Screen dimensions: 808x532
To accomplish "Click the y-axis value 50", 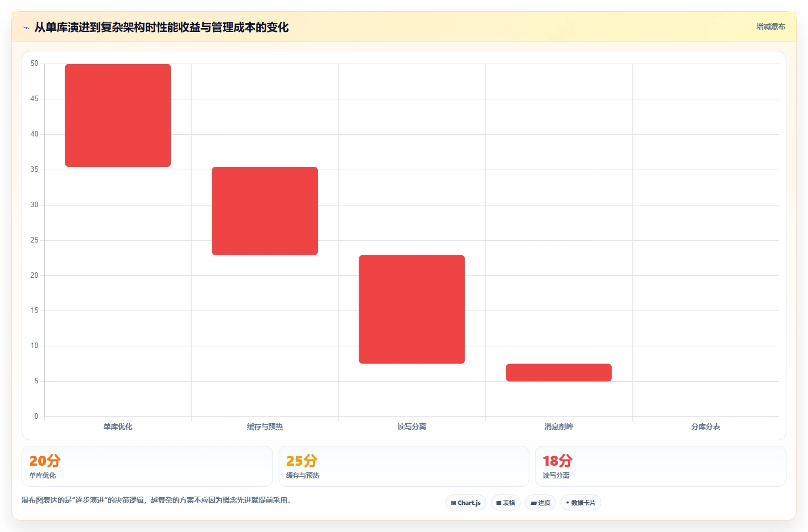I will 34,64.
